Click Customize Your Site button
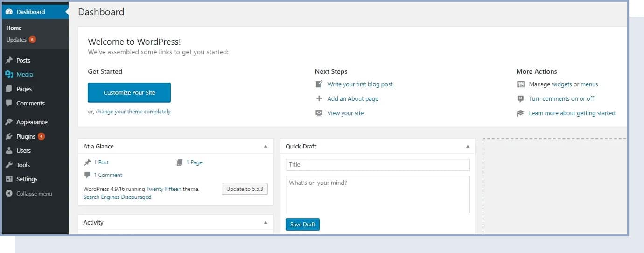Image resolution: width=644 pixels, height=253 pixels. (129, 92)
